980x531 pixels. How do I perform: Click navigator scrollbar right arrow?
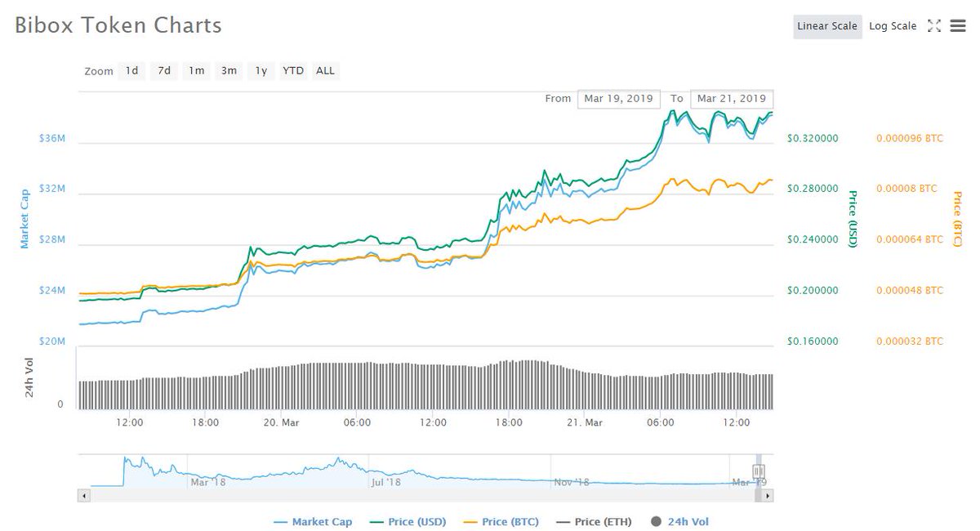(x=768, y=495)
